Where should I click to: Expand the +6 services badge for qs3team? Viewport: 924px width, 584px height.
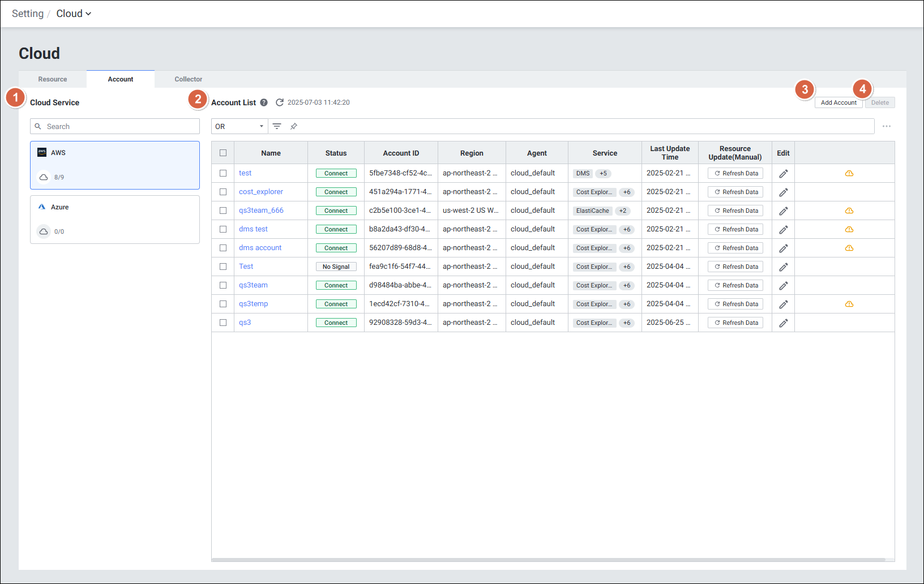click(x=627, y=286)
